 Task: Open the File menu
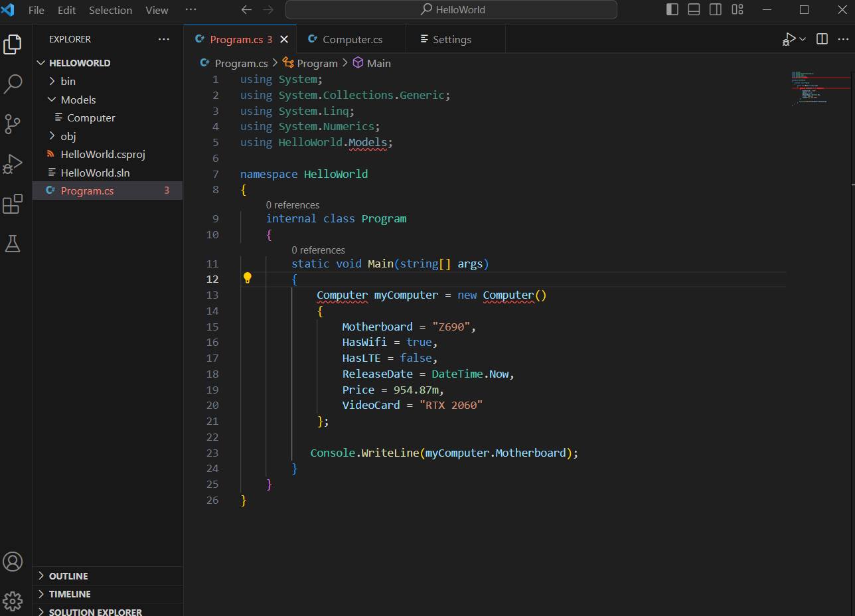[x=37, y=10]
